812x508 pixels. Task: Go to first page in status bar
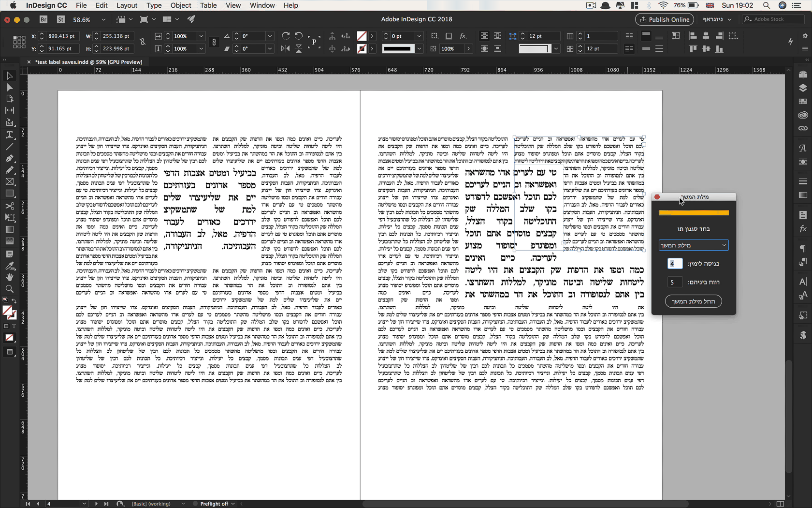(28, 504)
